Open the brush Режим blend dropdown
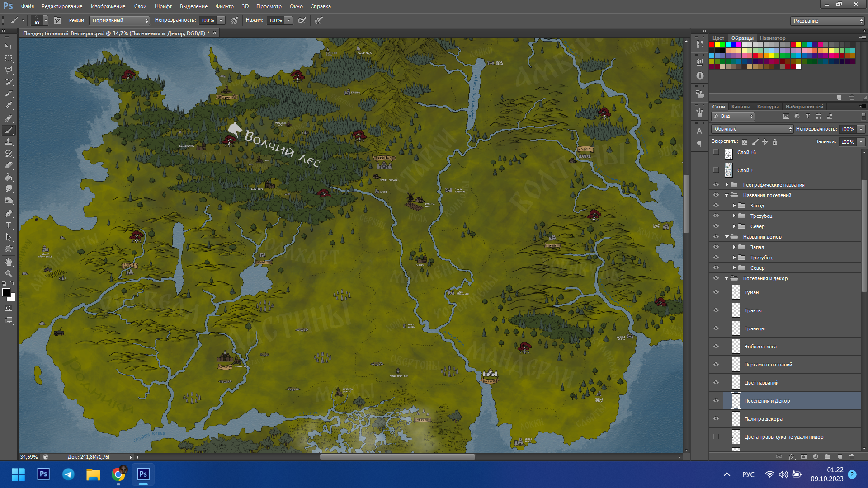Image resolution: width=868 pixels, height=488 pixels. click(120, 20)
